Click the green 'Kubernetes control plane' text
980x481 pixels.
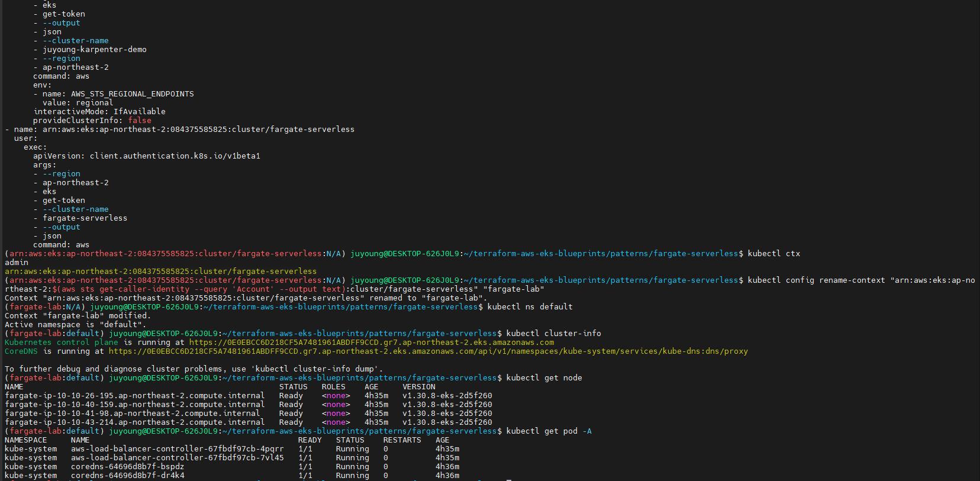click(x=62, y=343)
